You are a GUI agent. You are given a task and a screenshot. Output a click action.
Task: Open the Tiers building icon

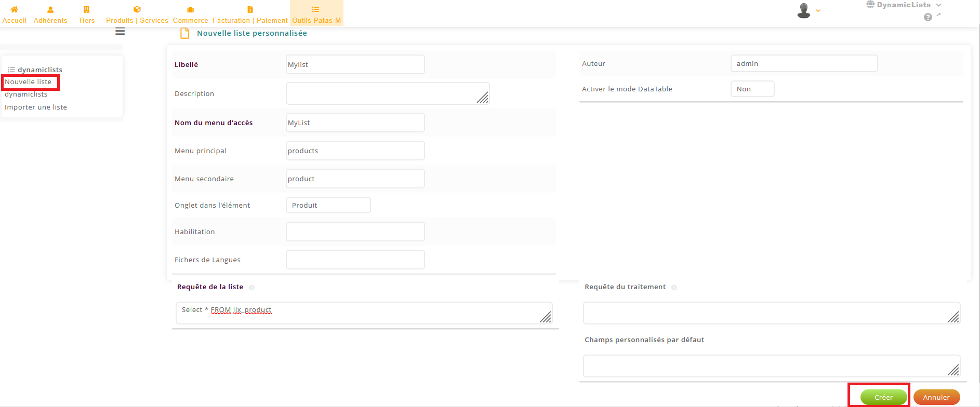coord(86,9)
